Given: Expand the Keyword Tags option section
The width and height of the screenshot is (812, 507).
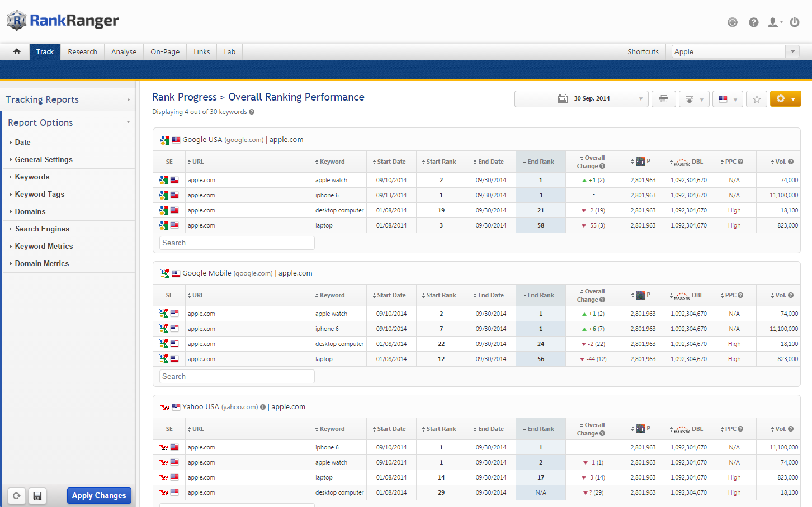Looking at the screenshot, I should click(40, 194).
